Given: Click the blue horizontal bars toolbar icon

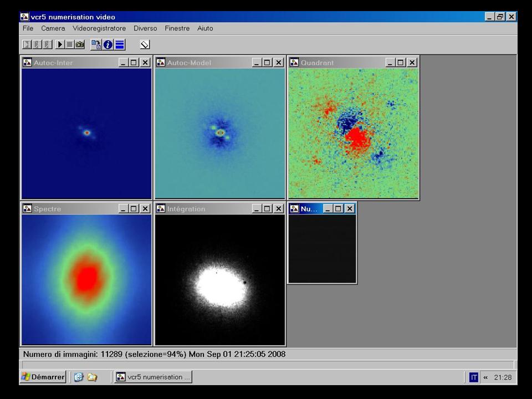Looking at the screenshot, I should point(120,44).
